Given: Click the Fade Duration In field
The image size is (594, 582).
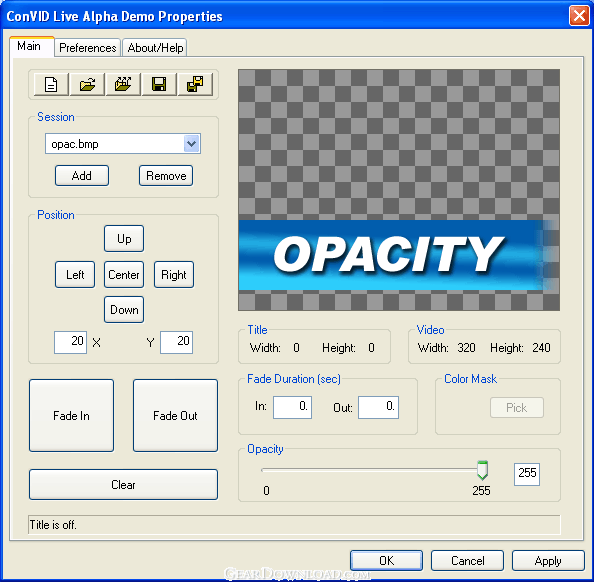Looking at the screenshot, I should coord(292,407).
